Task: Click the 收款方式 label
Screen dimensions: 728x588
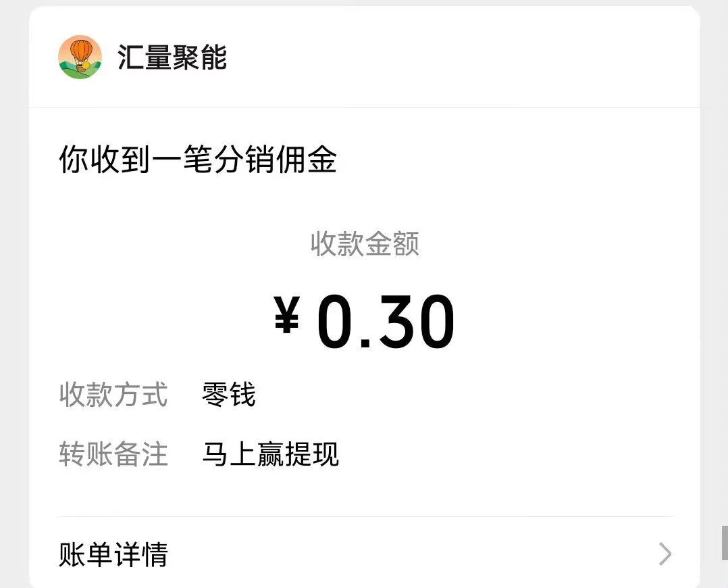Action: click(113, 395)
